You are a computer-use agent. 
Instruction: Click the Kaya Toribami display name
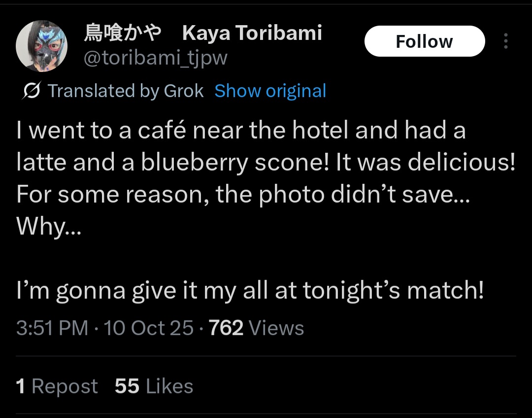pos(252,33)
